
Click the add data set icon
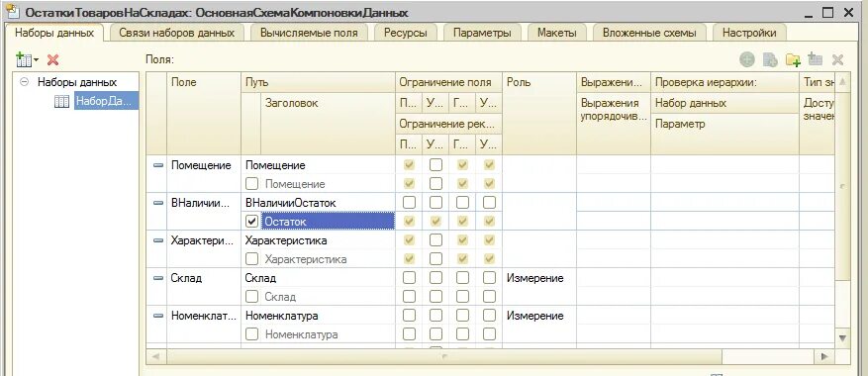(24, 59)
